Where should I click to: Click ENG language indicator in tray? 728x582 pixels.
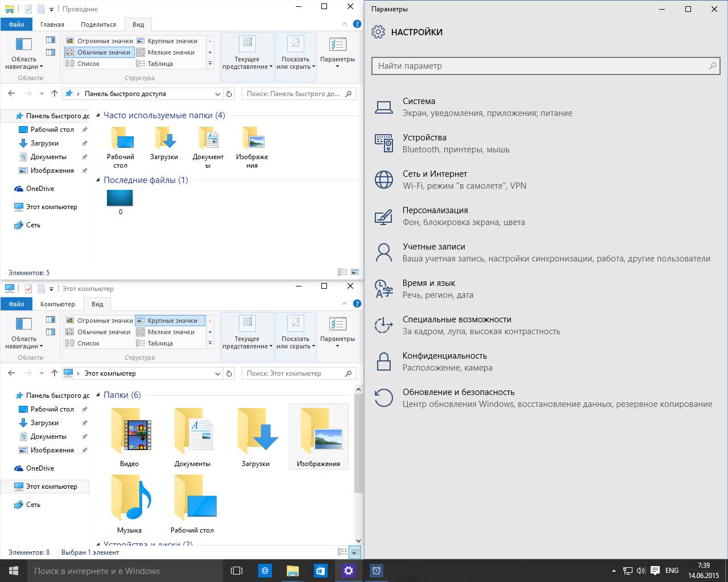pyautogui.click(x=672, y=571)
